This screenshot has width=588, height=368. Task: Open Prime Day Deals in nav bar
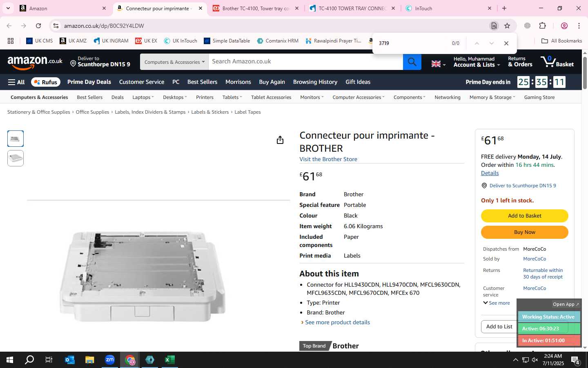click(x=89, y=82)
